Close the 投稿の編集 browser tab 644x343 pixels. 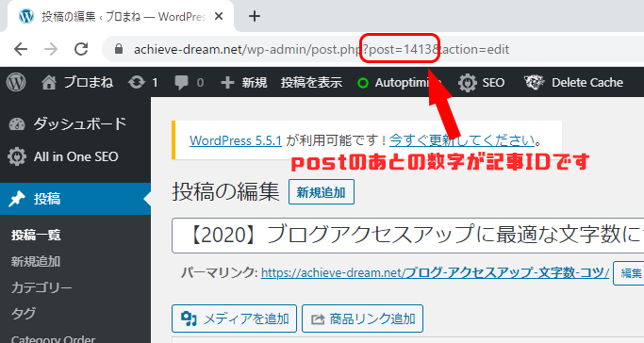(x=219, y=16)
